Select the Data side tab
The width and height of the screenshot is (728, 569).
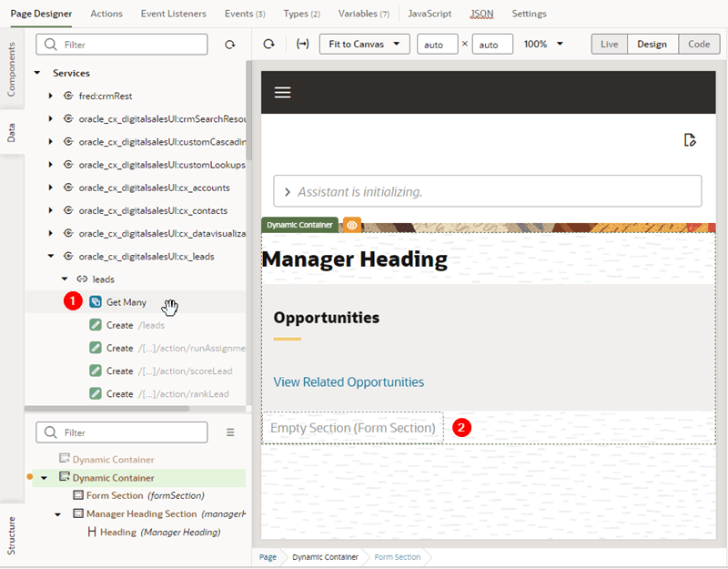pyautogui.click(x=11, y=133)
